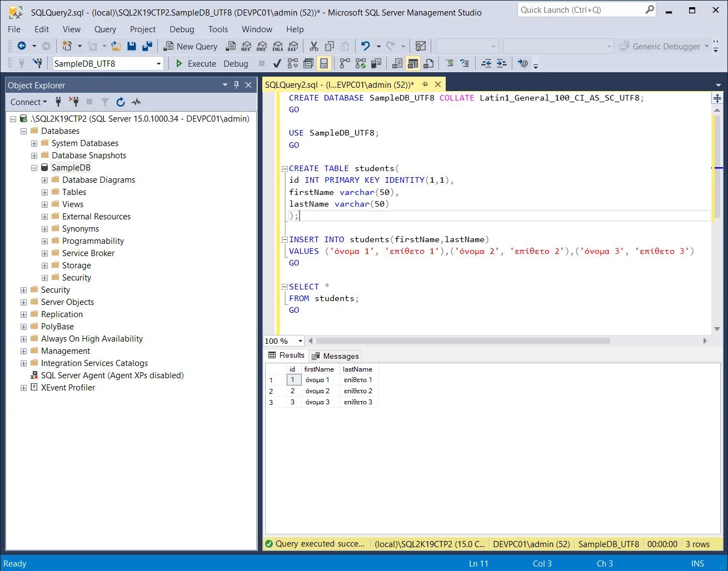Click the Execute button
The height and width of the screenshot is (571, 728).
click(196, 63)
